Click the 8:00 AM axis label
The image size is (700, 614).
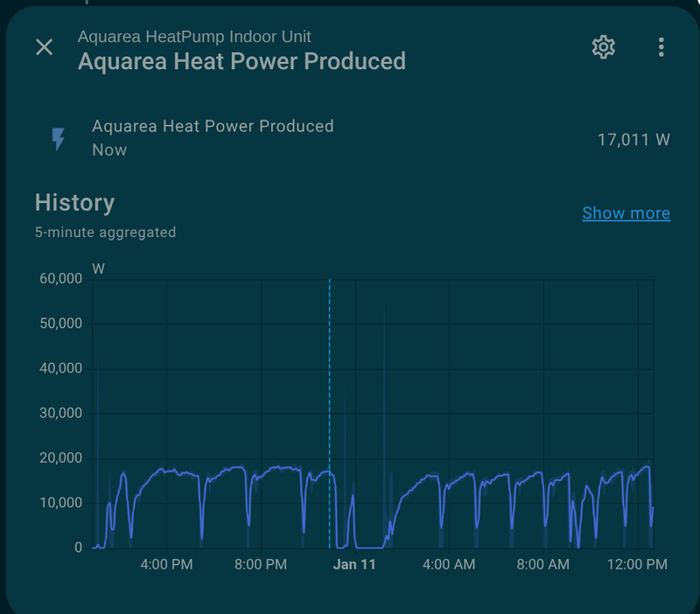(542, 564)
